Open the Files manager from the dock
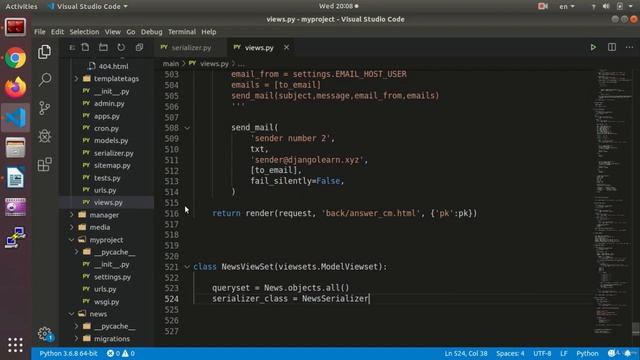Viewport: 640px width, 360px height. point(16,148)
